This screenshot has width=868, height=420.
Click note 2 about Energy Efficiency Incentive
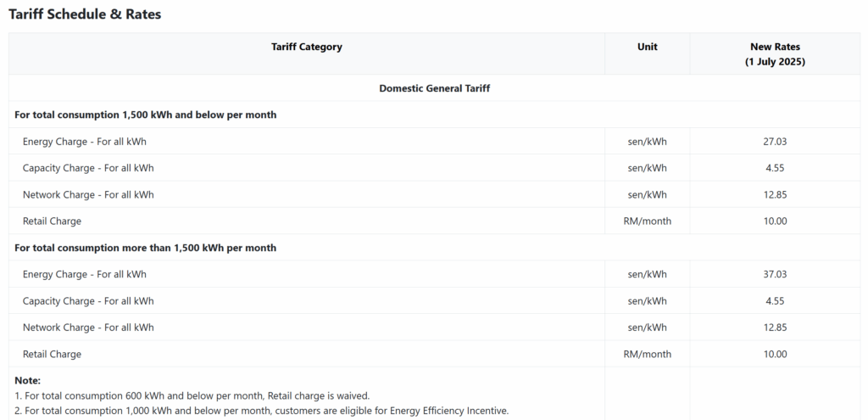[262, 411]
